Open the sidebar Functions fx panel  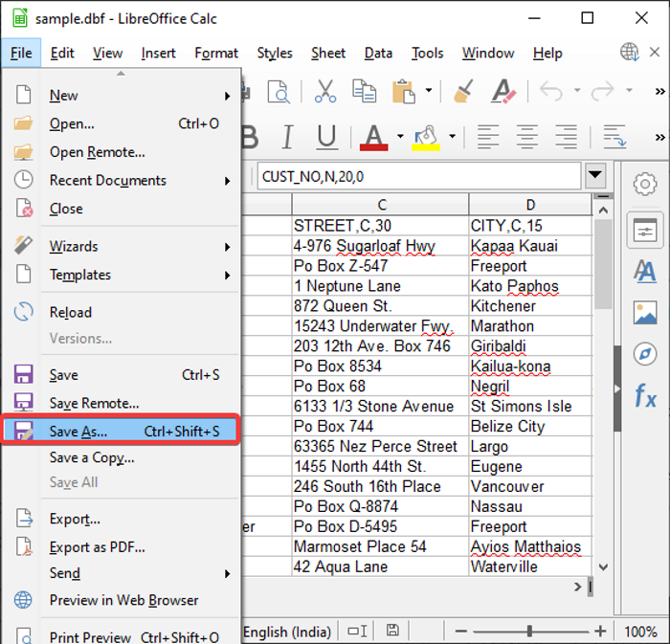[645, 395]
